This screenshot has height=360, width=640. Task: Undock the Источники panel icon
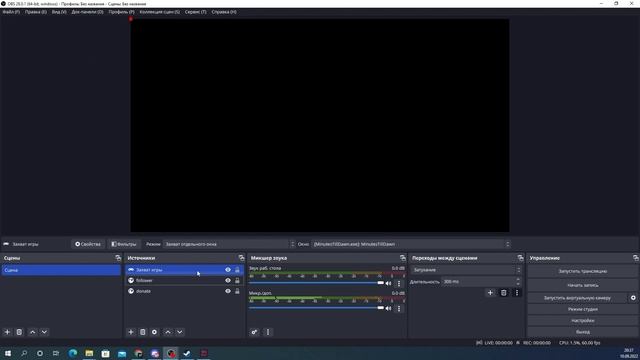pos(241,258)
